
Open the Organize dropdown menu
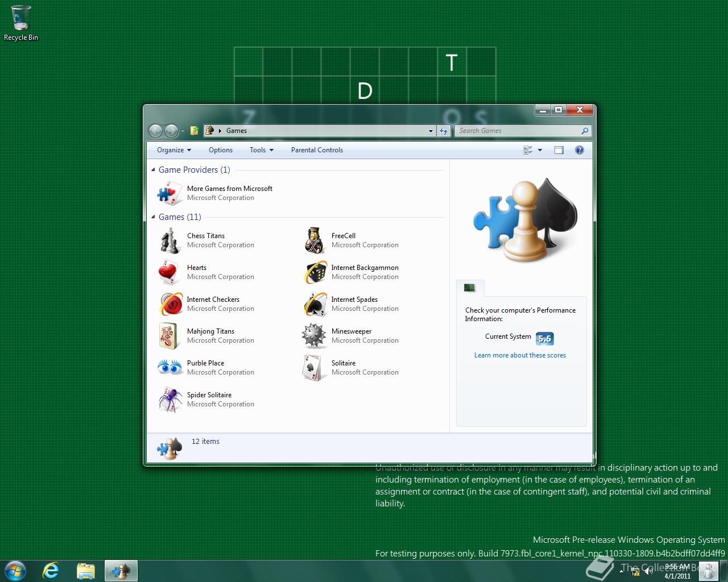pos(174,150)
